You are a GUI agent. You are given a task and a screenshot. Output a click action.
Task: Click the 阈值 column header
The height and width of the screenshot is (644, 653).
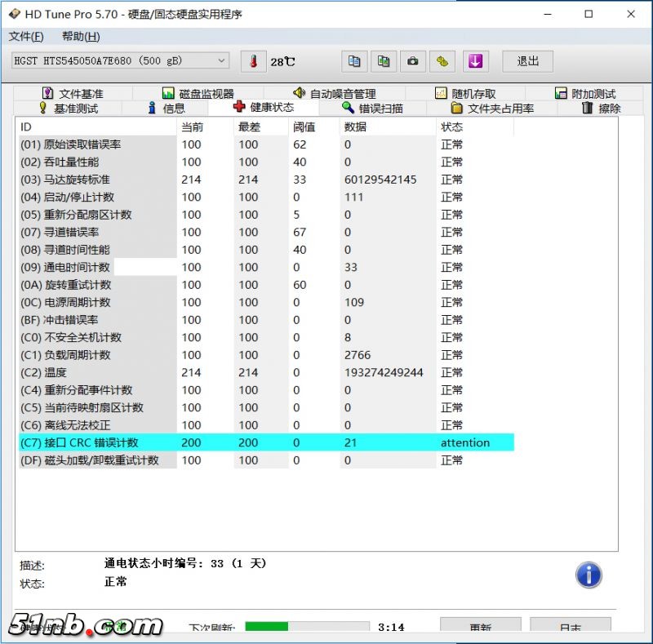304,127
